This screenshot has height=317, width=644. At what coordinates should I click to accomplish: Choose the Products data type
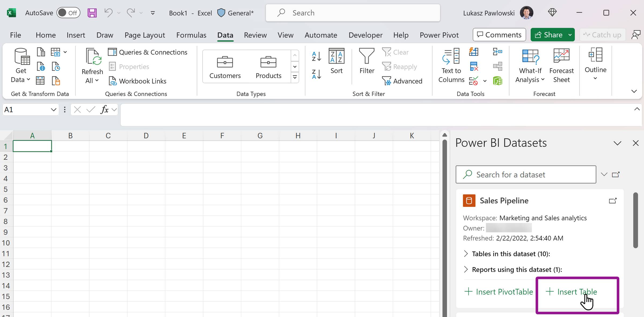point(268,67)
